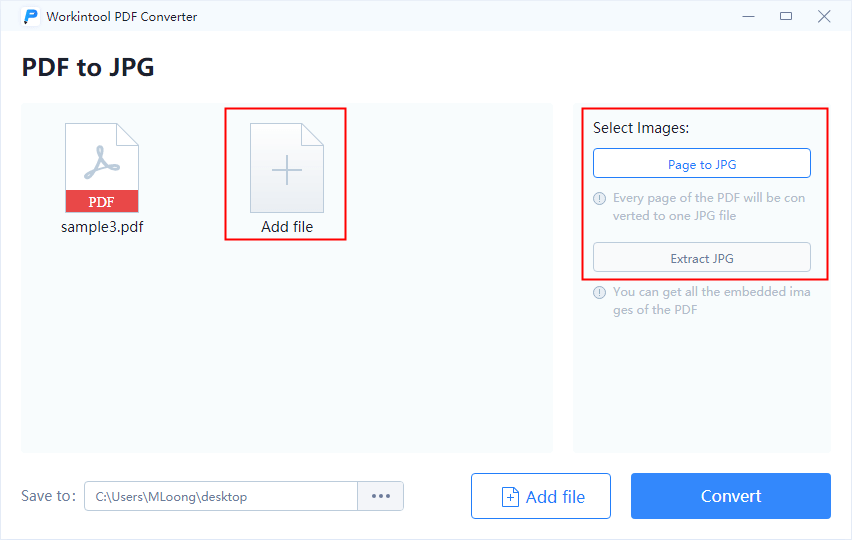Click the 'Save to:' label
This screenshot has width=852, height=540.
tap(48, 496)
